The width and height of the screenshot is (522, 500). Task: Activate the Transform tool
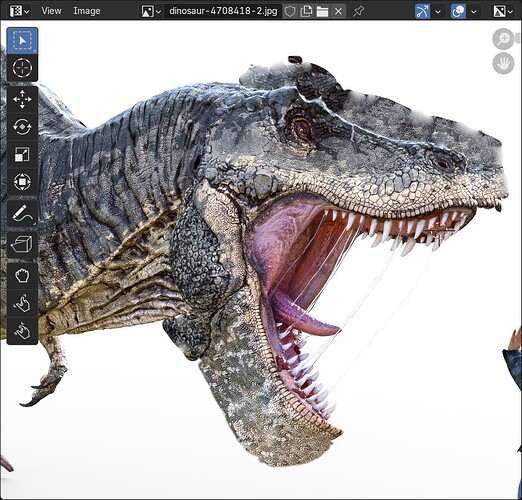tap(22, 182)
